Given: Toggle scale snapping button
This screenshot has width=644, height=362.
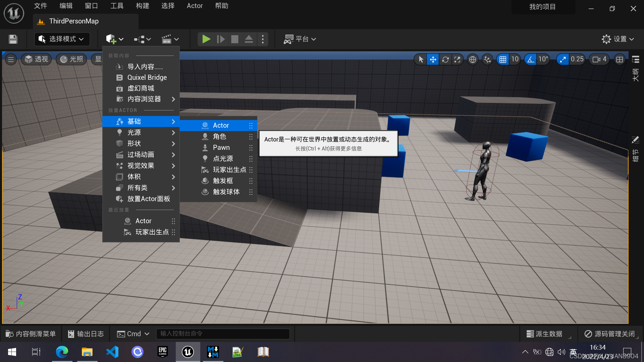Looking at the screenshot, I should pyautogui.click(x=562, y=60).
